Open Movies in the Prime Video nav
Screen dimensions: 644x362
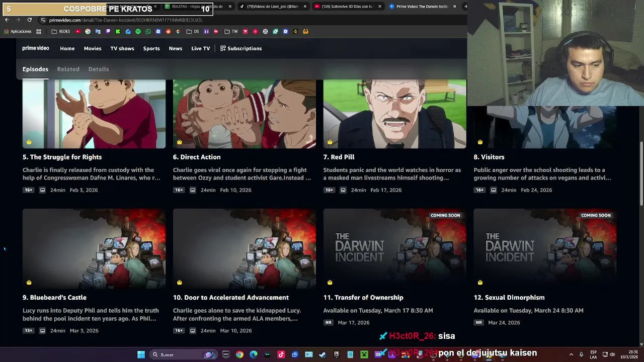tap(93, 48)
